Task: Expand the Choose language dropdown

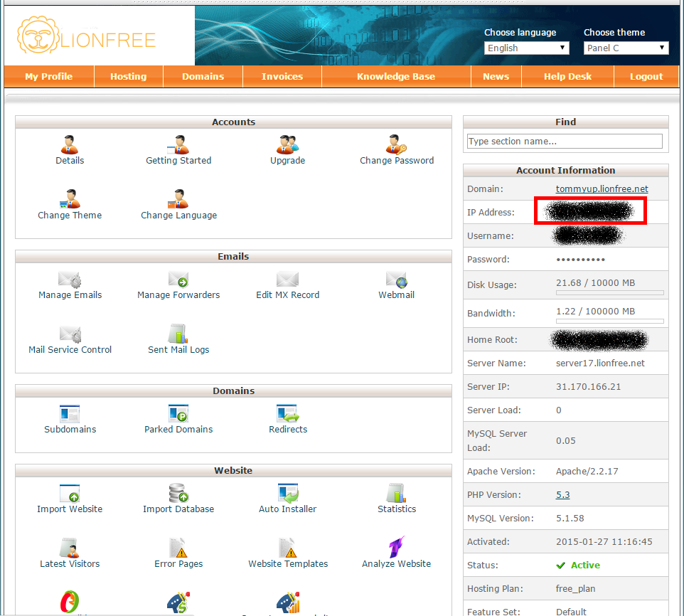Action: point(527,48)
